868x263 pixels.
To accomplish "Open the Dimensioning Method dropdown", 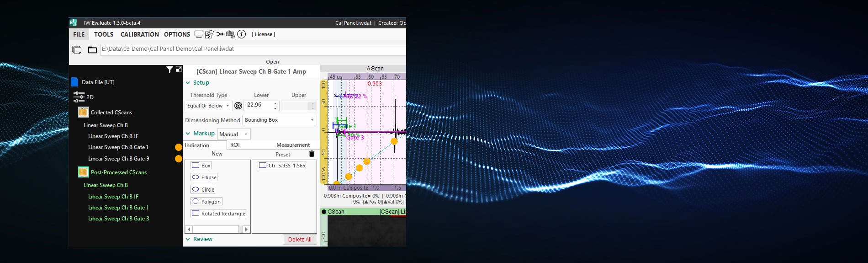I will [279, 120].
